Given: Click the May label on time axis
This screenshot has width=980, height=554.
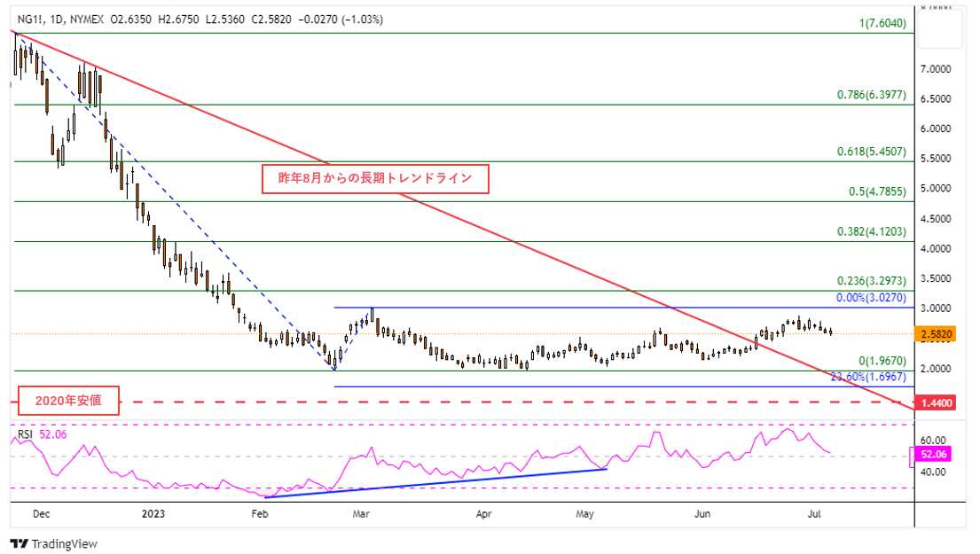Looking at the screenshot, I should (x=584, y=514).
